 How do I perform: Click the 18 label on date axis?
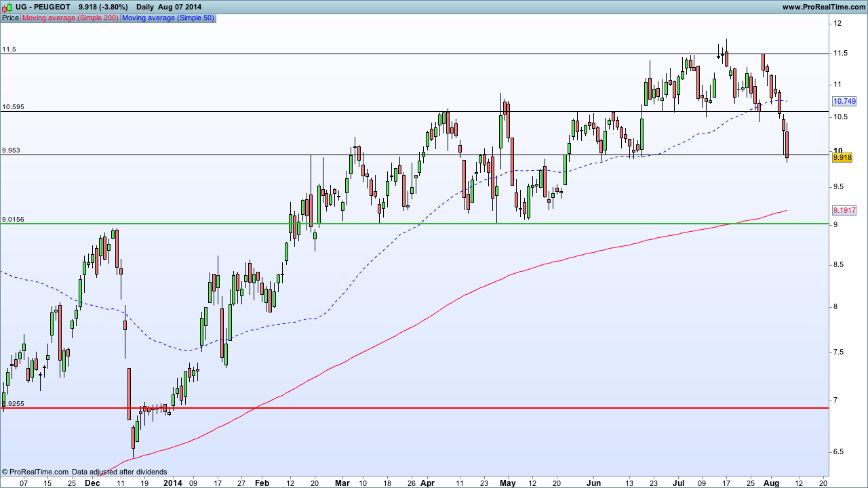[x=387, y=483]
